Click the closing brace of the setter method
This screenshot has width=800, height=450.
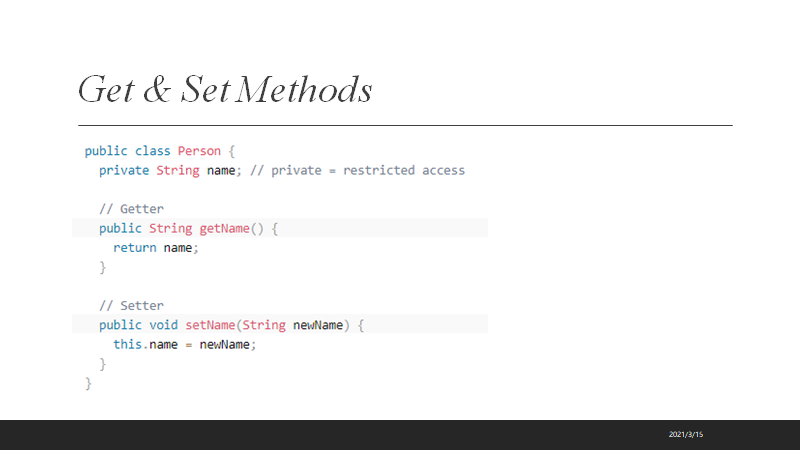(x=102, y=364)
